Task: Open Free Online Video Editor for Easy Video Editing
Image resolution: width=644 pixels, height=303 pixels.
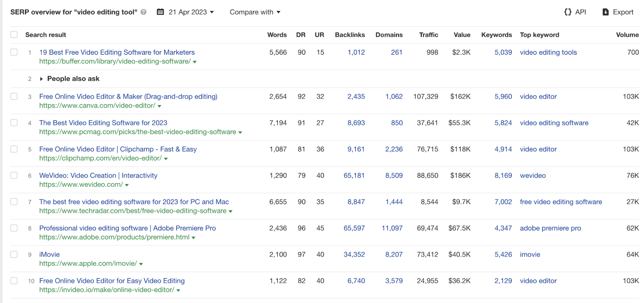Action: pos(112,281)
